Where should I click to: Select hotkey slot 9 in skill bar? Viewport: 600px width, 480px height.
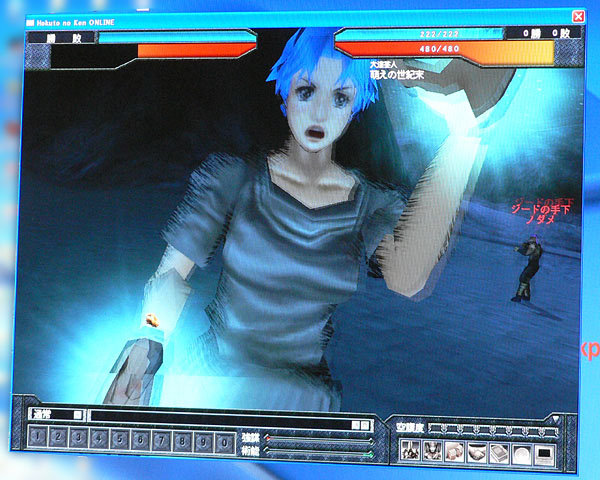click(x=204, y=443)
